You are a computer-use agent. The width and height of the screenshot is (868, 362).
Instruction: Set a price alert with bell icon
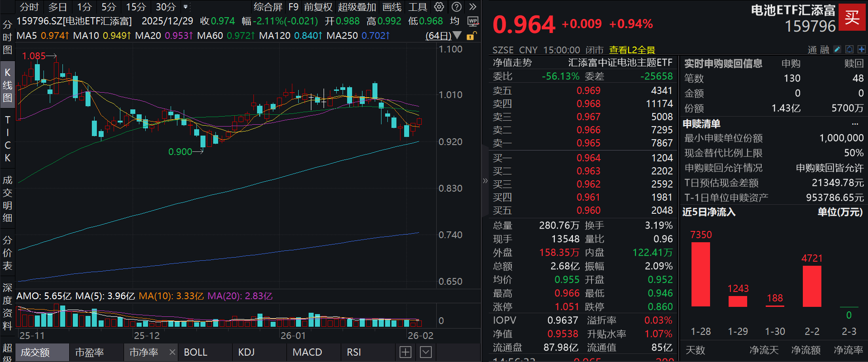coord(849,49)
